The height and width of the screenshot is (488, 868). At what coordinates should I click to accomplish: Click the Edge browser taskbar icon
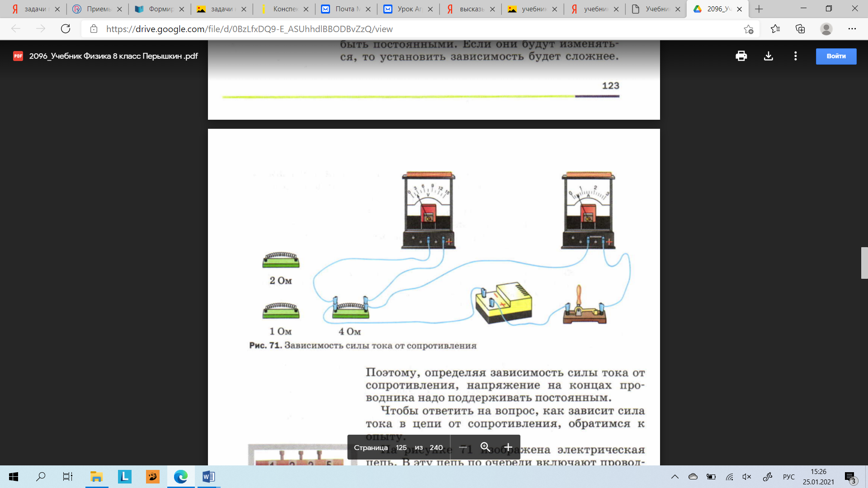181,477
